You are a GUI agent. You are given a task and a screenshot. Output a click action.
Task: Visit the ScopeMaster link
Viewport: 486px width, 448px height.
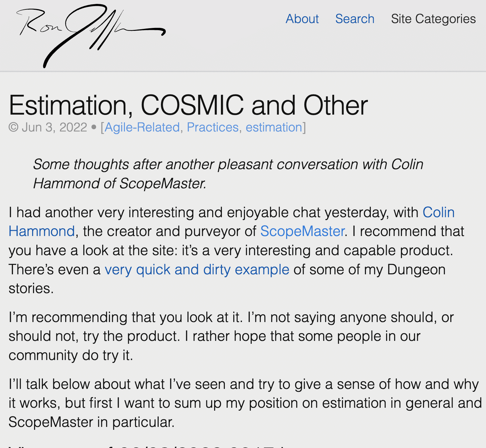302,231
